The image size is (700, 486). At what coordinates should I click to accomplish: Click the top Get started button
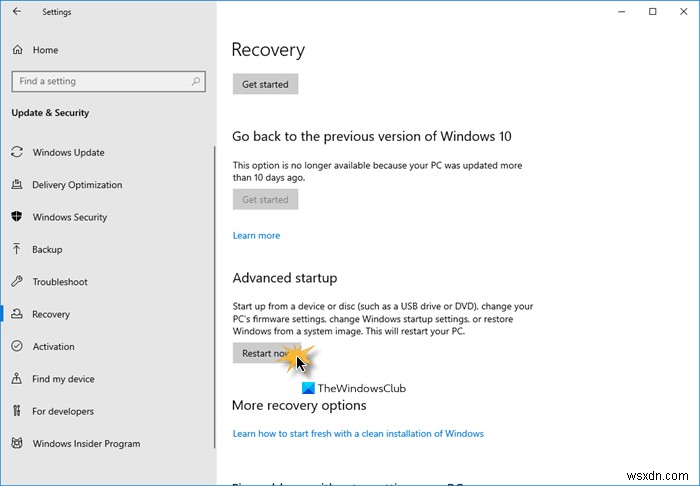(265, 84)
